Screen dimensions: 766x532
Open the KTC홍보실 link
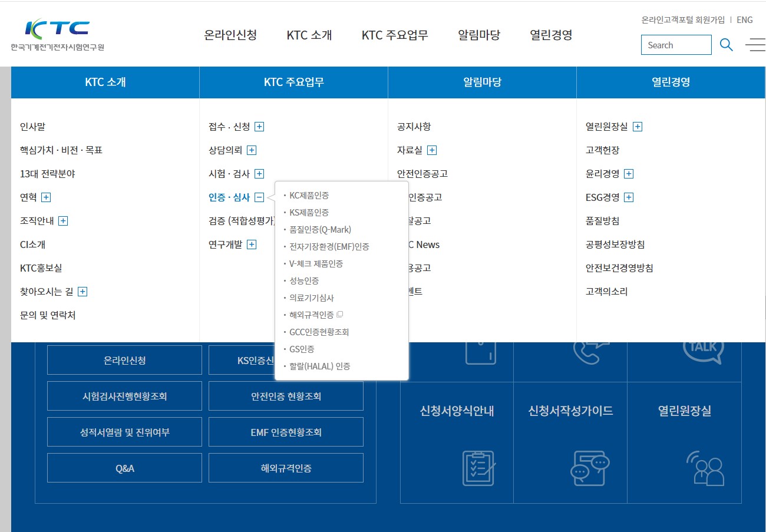click(x=41, y=268)
